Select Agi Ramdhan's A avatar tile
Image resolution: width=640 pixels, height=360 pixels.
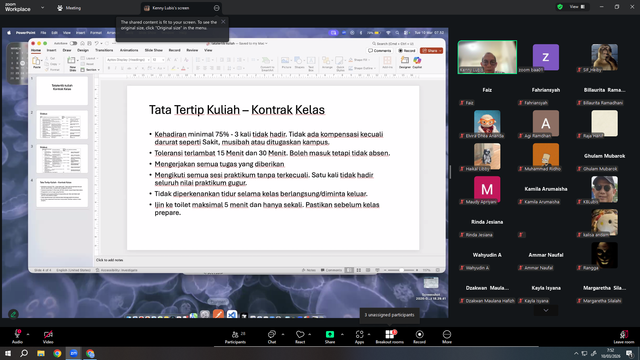(546, 123)
